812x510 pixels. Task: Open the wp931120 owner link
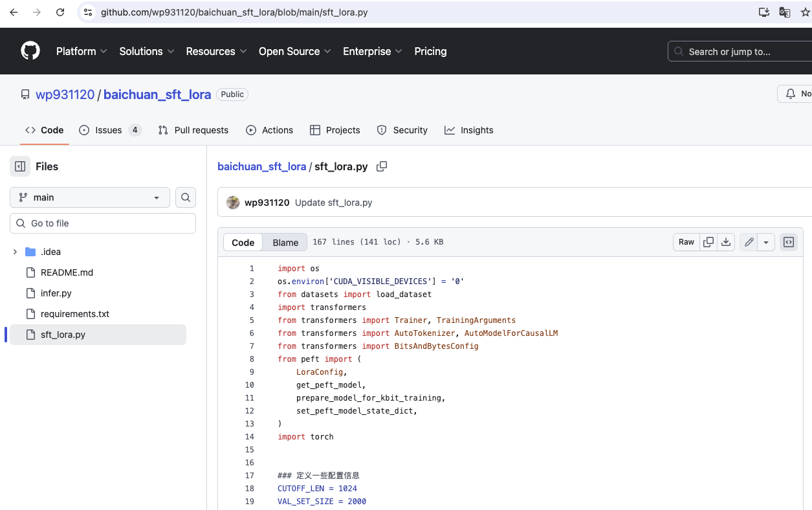[x=65, y=94]
